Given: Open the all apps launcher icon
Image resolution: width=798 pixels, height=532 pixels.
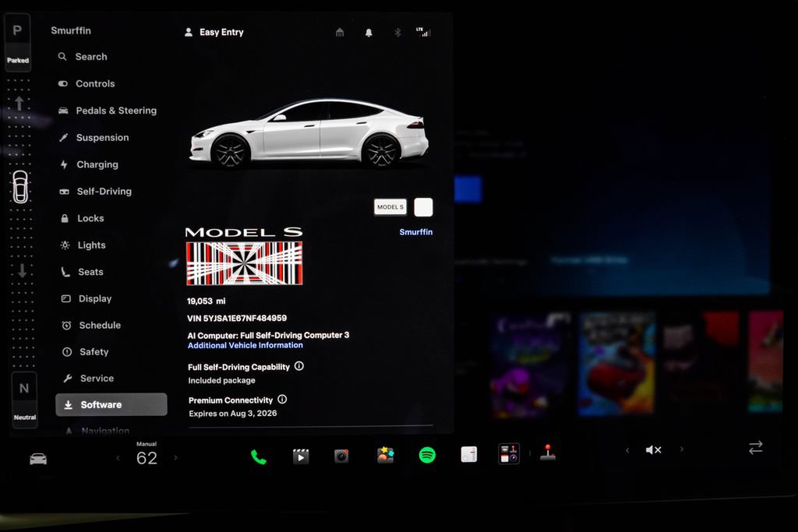Looking at the screenshot, I should click(509, 453).
